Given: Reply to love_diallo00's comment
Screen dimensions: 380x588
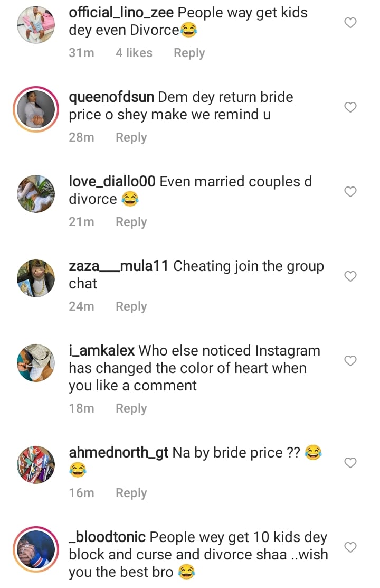Looking at the screenshot, I should (131, 222).
